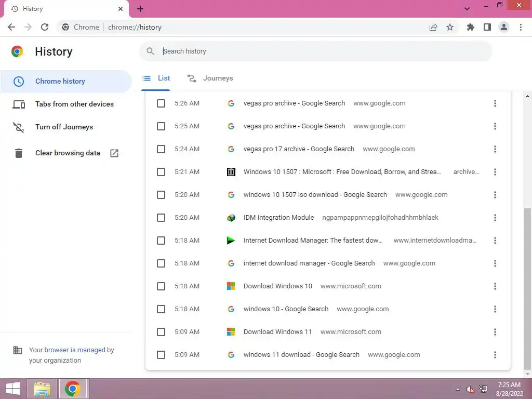
Task: Check the IDM Integration Module entry
Action: click(x=161, y=218)
